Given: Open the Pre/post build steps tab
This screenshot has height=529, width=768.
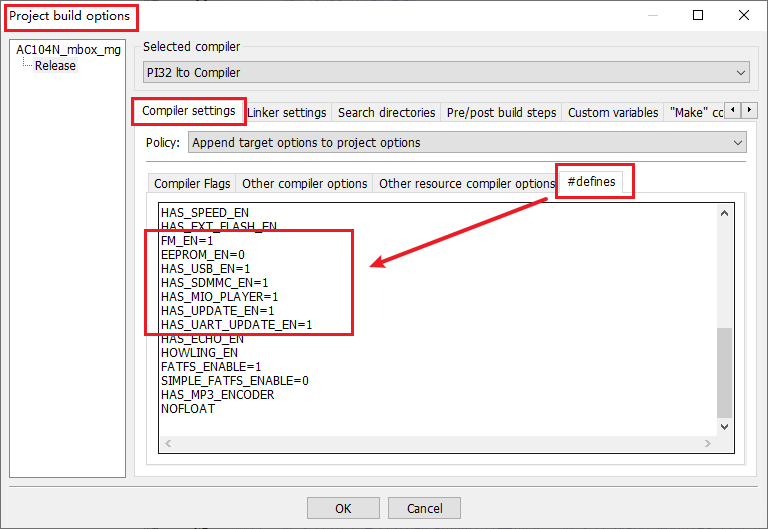Looking at the screenshot, I should [x=502, y=113].
